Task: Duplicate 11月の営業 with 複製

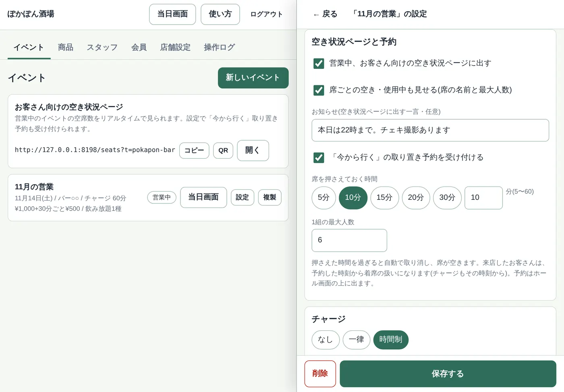Action: tap(270, 197)
